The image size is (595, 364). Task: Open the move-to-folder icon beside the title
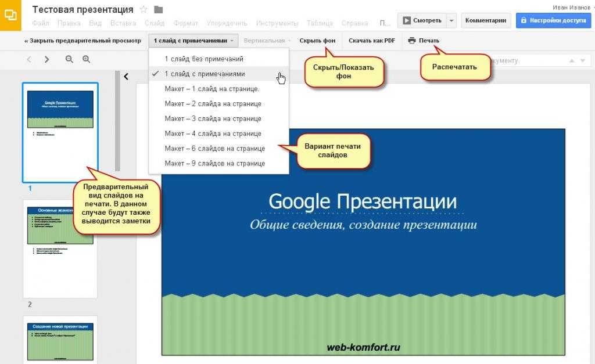coord(158,9)
